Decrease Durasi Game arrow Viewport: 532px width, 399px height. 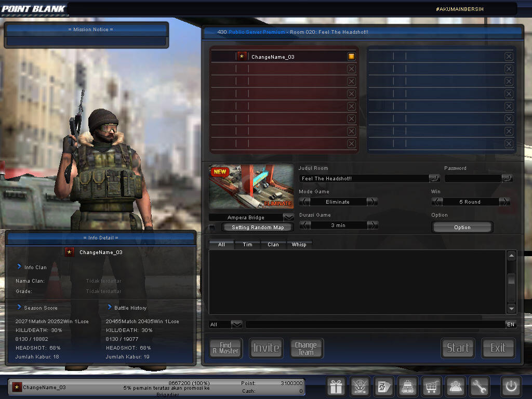pos(305,225)
